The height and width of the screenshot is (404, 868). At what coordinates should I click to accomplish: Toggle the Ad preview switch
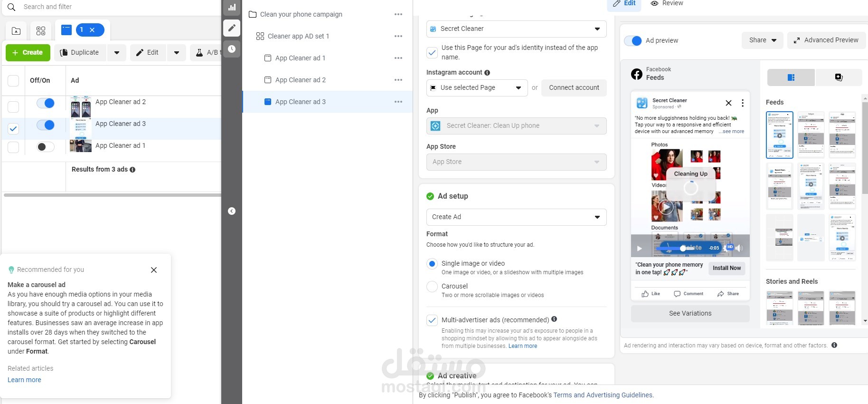[633, 41]
